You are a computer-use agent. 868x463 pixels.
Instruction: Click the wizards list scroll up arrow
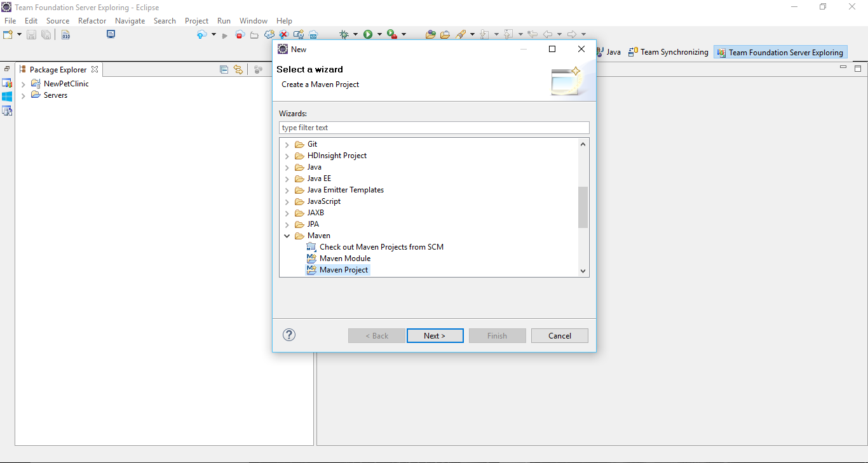[x=583, y=144]
